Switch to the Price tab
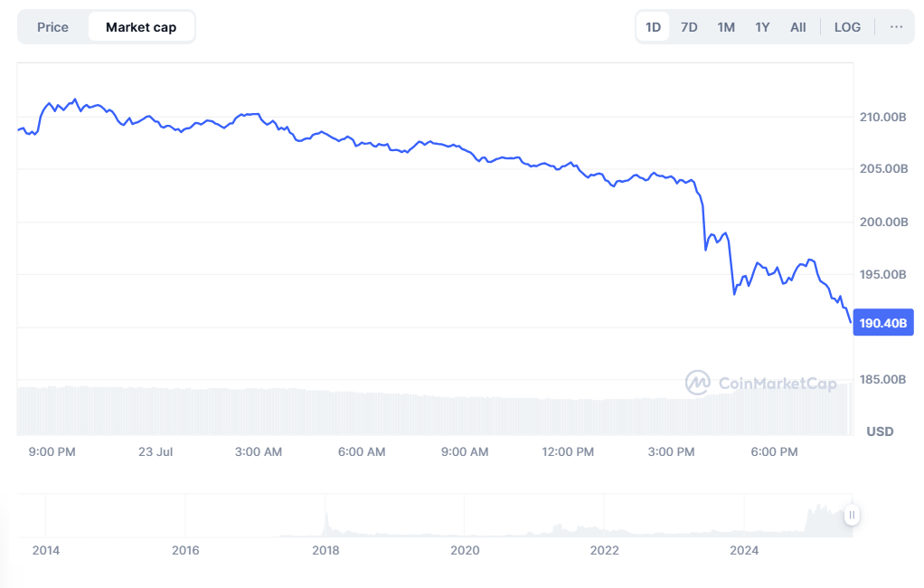Viewport: 924px width, 588px height. click(52, 26)
